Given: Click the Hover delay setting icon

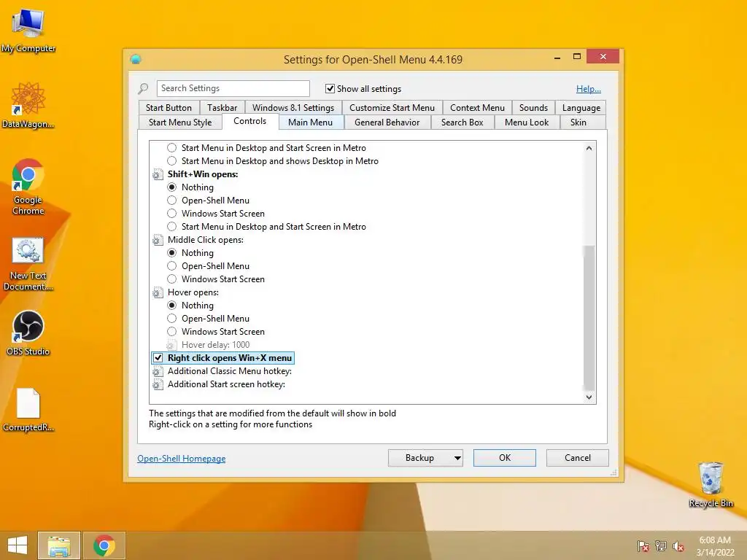Looking at the screenshot, I should click(171, 345).
